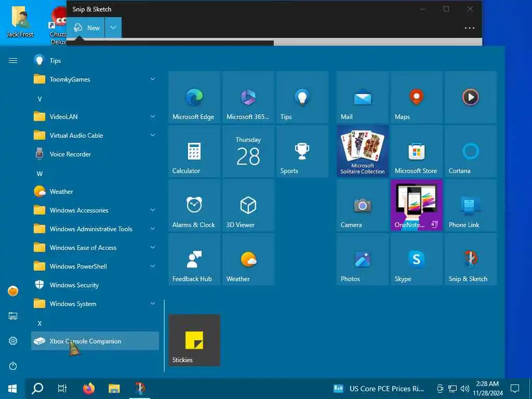Expand Windows Administrative Tools folder
The height and width of the screenshot is (399, 532).
[x=95, y=229]
